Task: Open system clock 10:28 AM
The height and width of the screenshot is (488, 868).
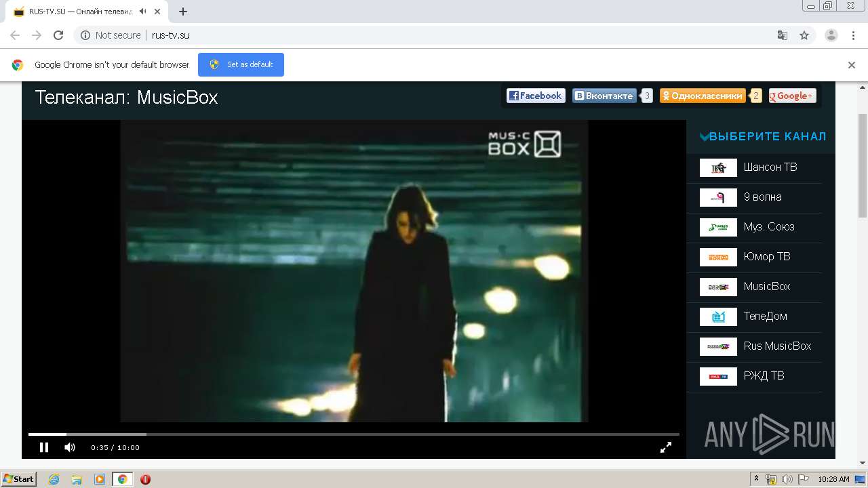Action: pos(833,479)
